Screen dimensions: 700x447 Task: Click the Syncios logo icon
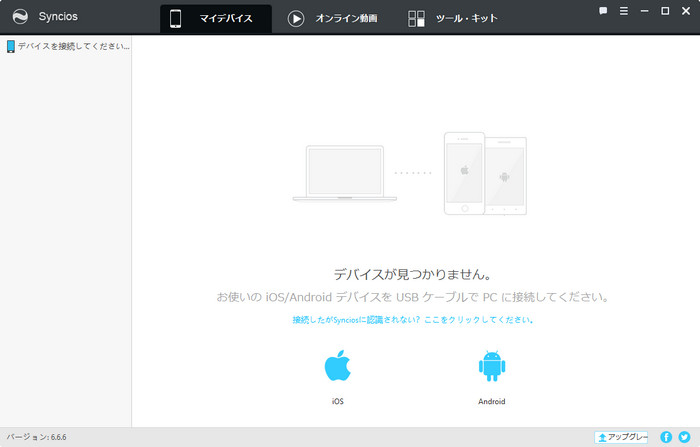tap(20, 17)
